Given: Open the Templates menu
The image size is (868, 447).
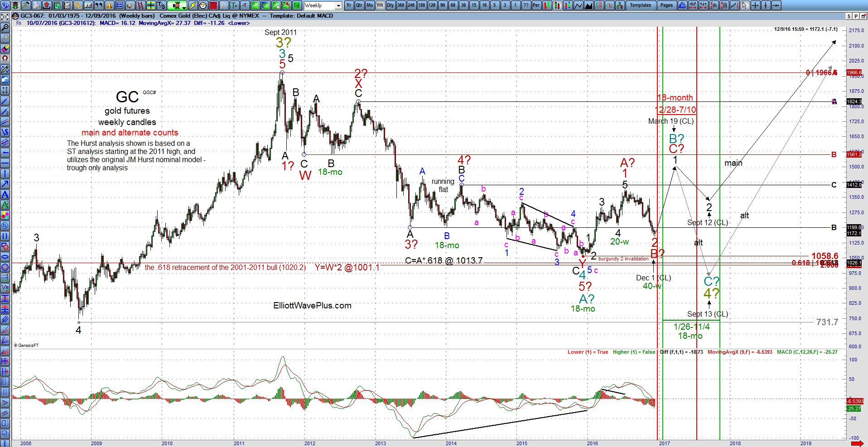Looking at the screenshot, I should [x=641, y=5].
